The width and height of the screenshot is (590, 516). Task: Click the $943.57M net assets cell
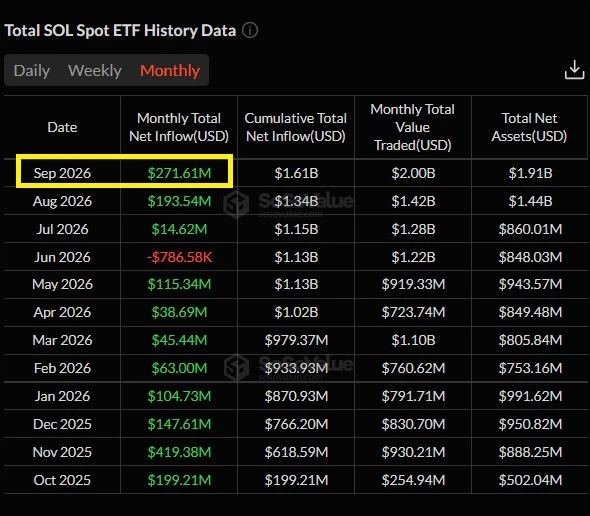pyautogui.click(x=530, y=284)
